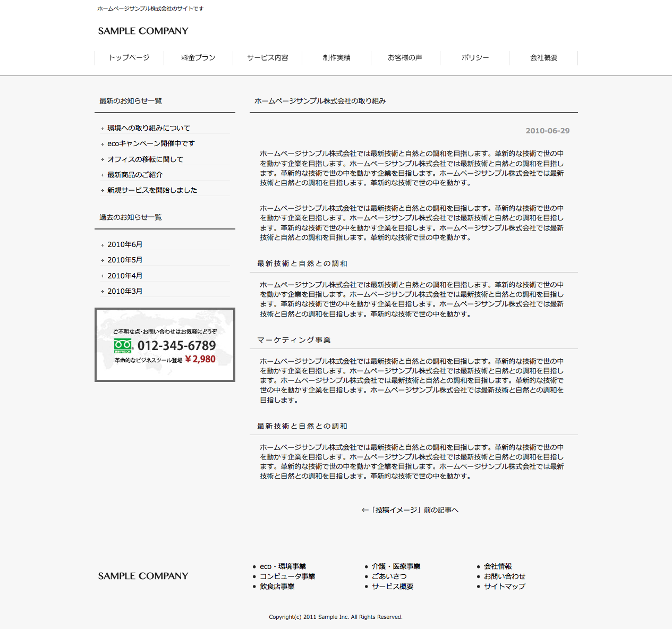Read the 新規サービスを開始しました announcement
Viewport: 672px width, 629px height.
[x=152, y=190]
